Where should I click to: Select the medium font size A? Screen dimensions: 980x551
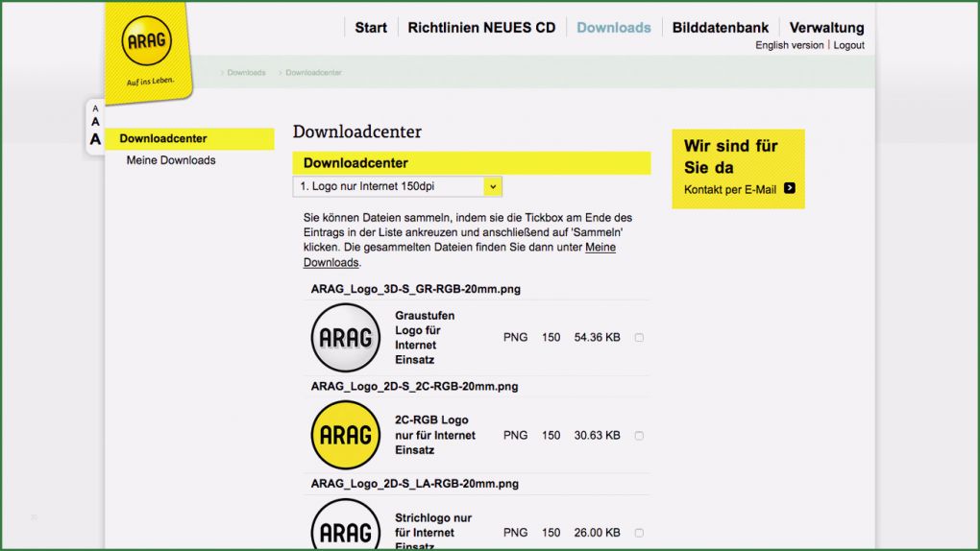95,122
